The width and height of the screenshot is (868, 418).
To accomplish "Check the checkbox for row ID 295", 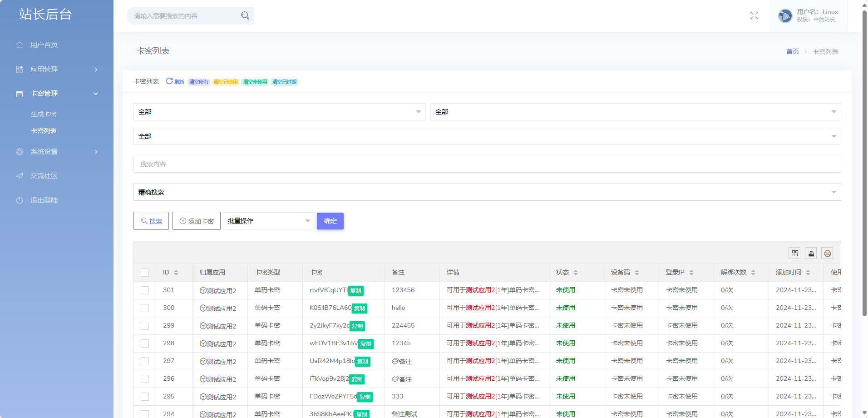I will [145, 397].
